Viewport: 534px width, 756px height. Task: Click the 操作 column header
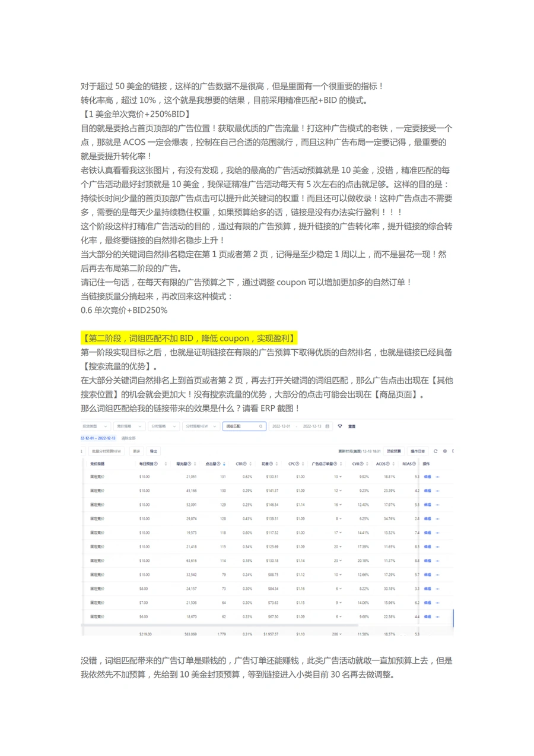coord(426,464)
